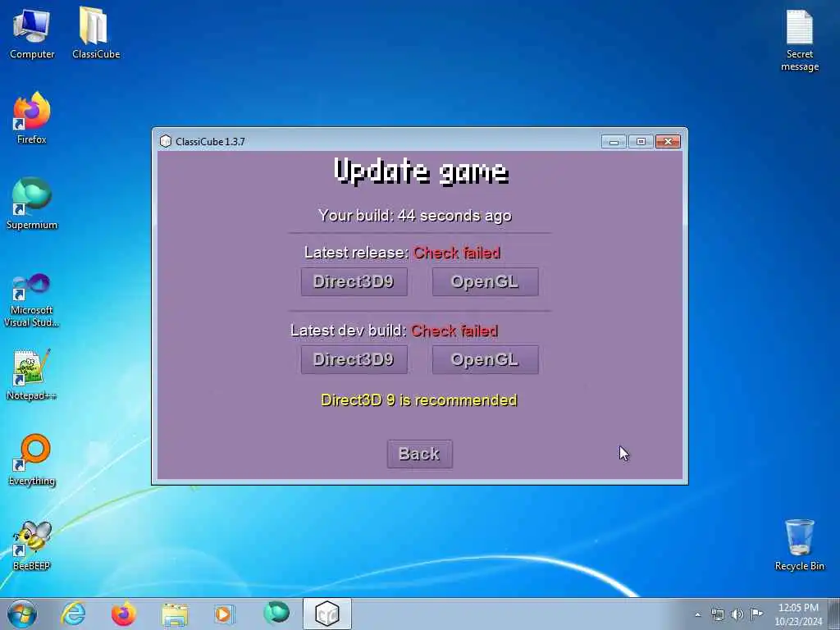Open Windows Explorer from the taskbar
The height and width of the screenshot is (630, 840).
coord(175,614)
